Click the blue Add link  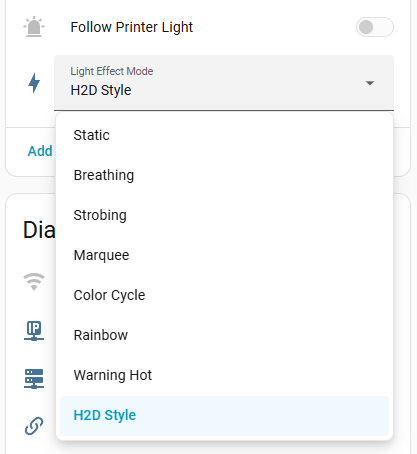(x=40, y=151)
